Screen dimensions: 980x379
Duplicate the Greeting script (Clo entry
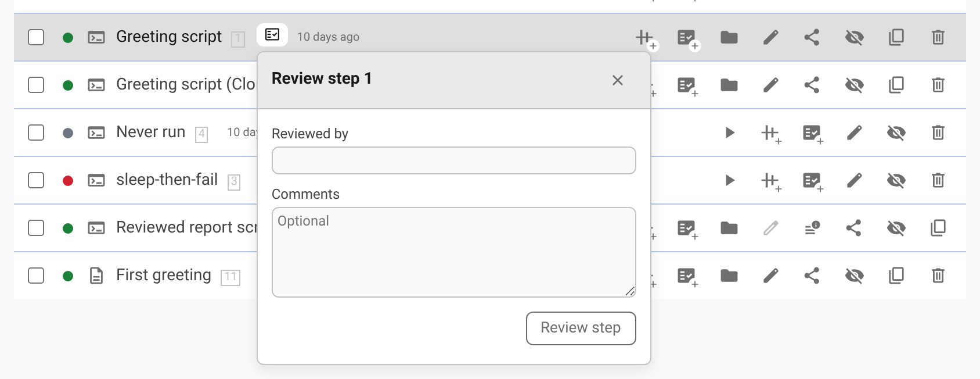click(896, 85)
